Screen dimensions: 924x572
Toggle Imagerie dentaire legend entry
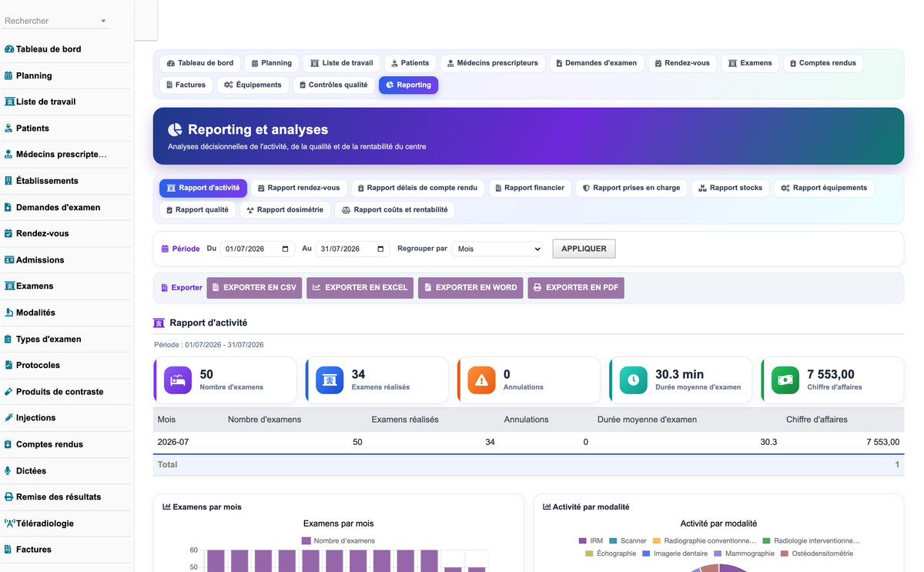click(675, 554)
